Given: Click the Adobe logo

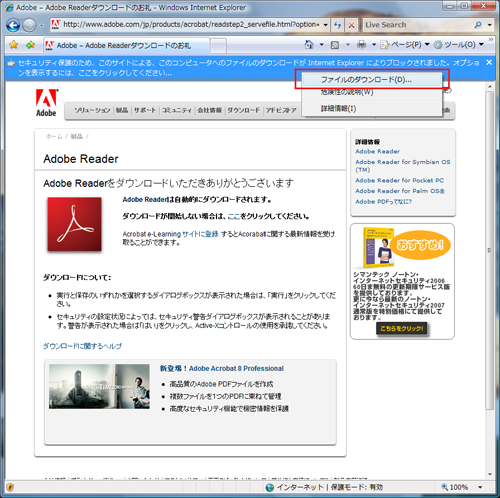Looking at the screenshot, I should click(x=47, y=103).
